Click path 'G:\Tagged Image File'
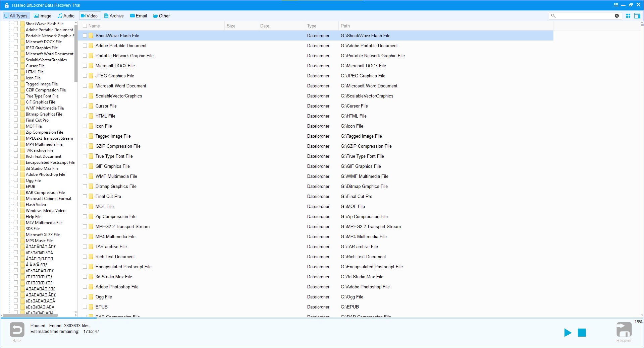644x348 pixels. pyautogui.click(x=361, y=136)
